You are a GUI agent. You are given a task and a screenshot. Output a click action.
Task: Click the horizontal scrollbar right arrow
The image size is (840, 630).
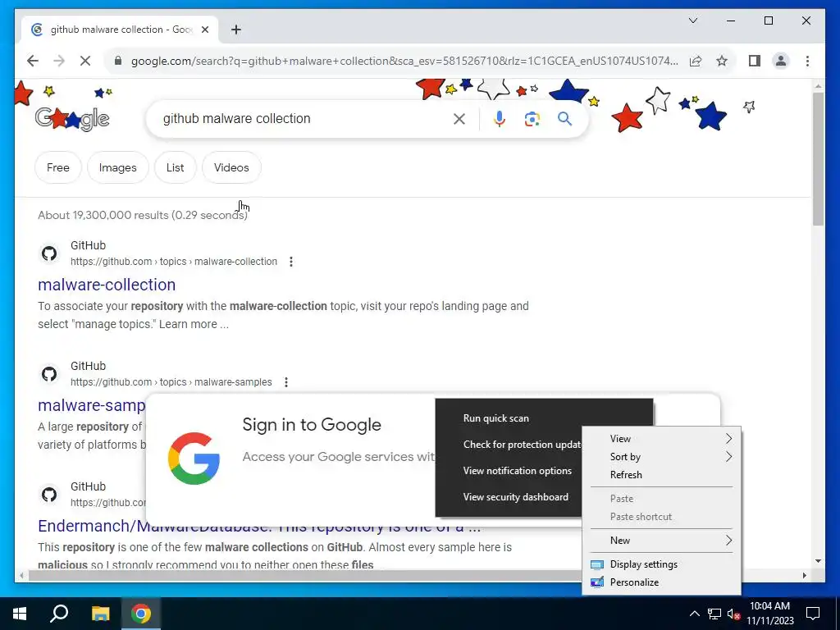[x=805, y=576]
